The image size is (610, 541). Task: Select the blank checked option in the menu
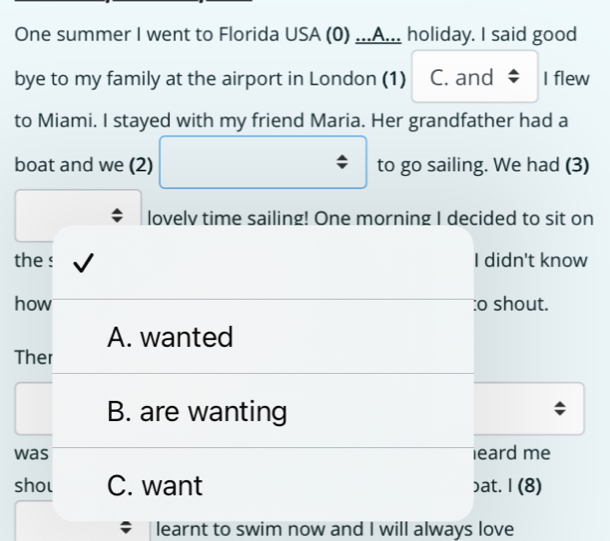pyautogui.click(x=262, y=263)
